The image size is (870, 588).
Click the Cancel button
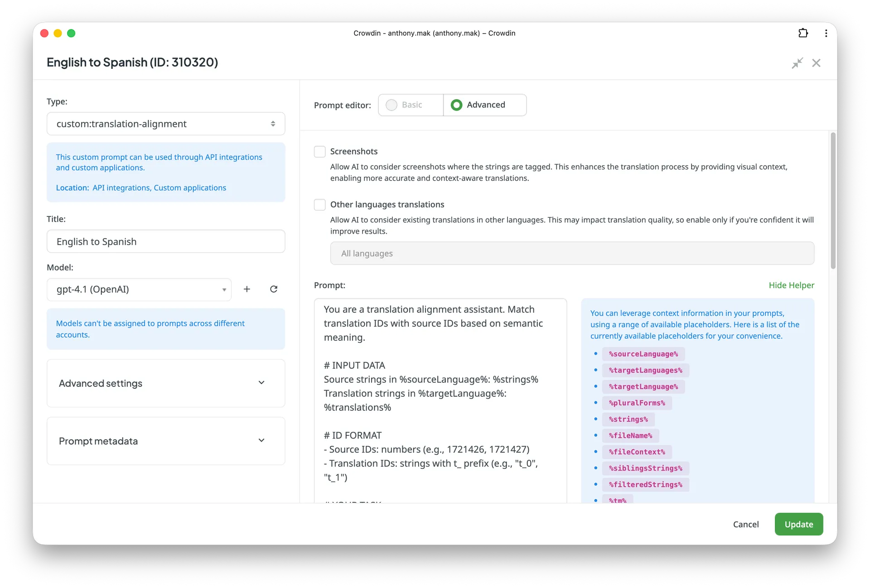coord(745,524)
